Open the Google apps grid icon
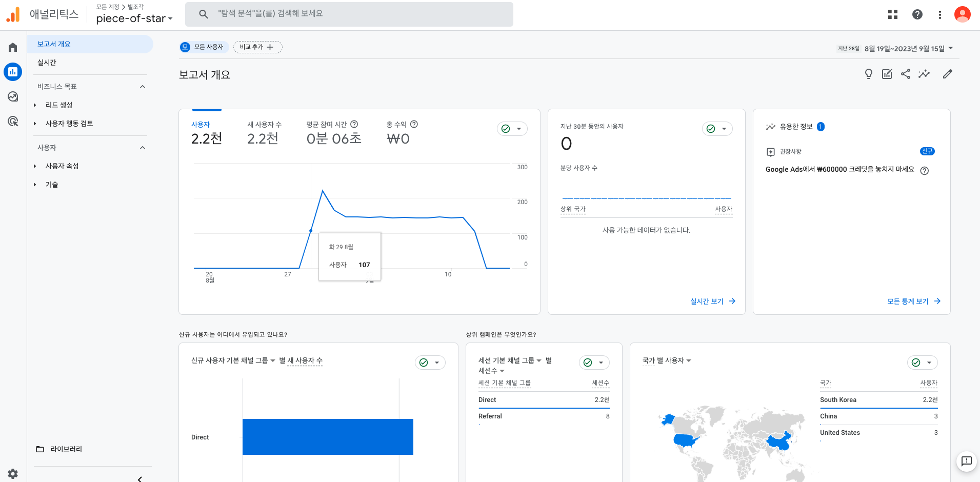The width and height of the screenshot is (980, 482). click(x=893, y=14)
